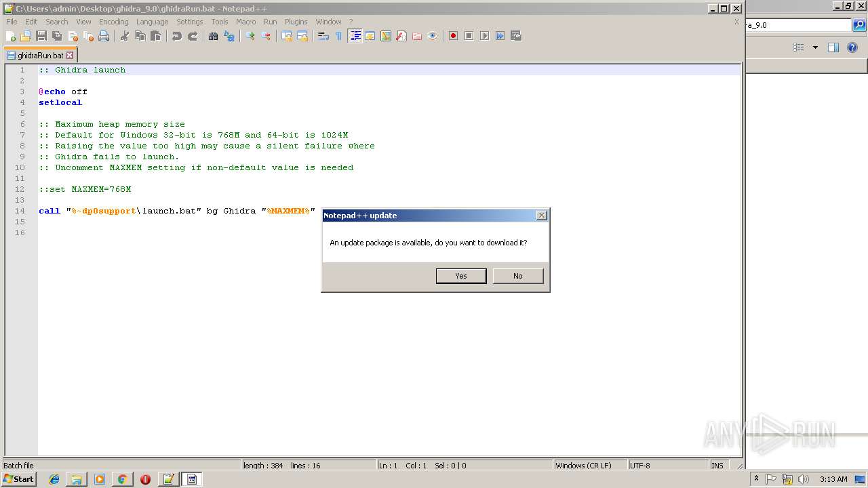The image size is (868, 488).
Task: Toggle Folder as Workspace toolbar icon
Action: click(417, 36)
